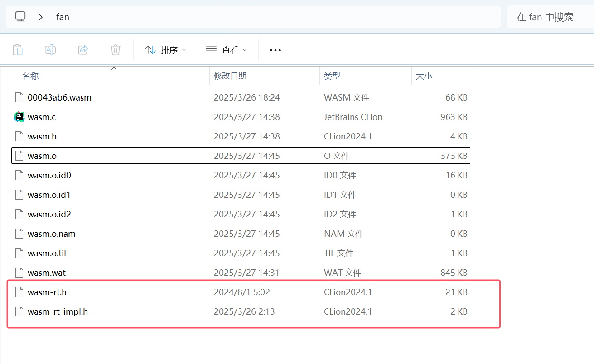Click the file icon beside 00043ab6.wasm
594x364 pixels.
(19, 97)
